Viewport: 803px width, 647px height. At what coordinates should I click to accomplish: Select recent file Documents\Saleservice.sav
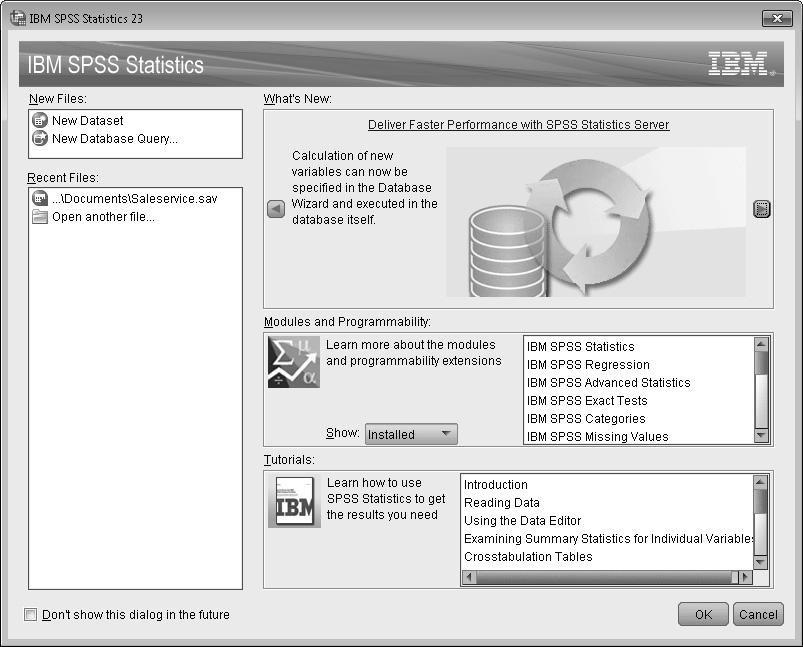click(134, 198)
